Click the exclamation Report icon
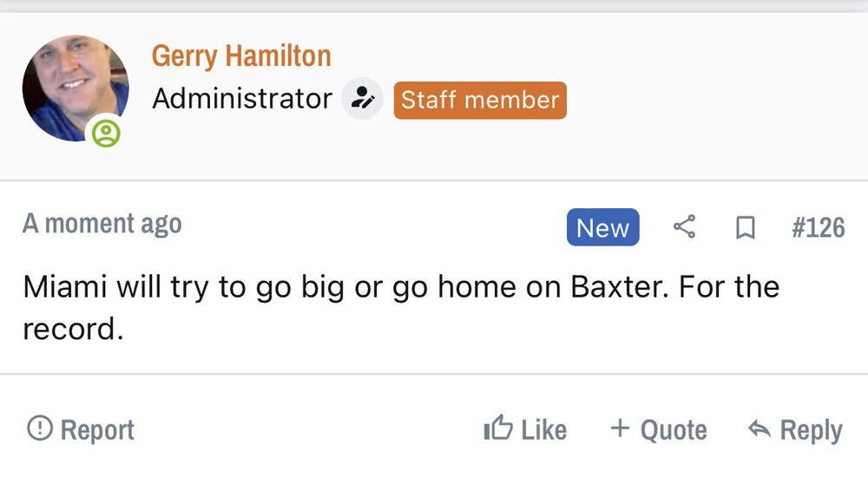This screenshot has height=478, width=868. tap(39, 429)
